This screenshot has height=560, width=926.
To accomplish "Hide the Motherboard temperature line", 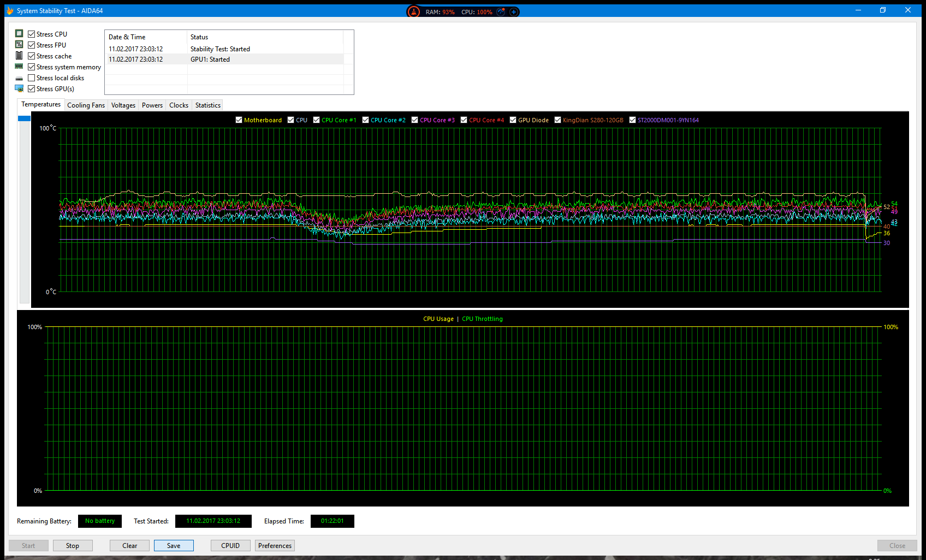I will 239,120.
